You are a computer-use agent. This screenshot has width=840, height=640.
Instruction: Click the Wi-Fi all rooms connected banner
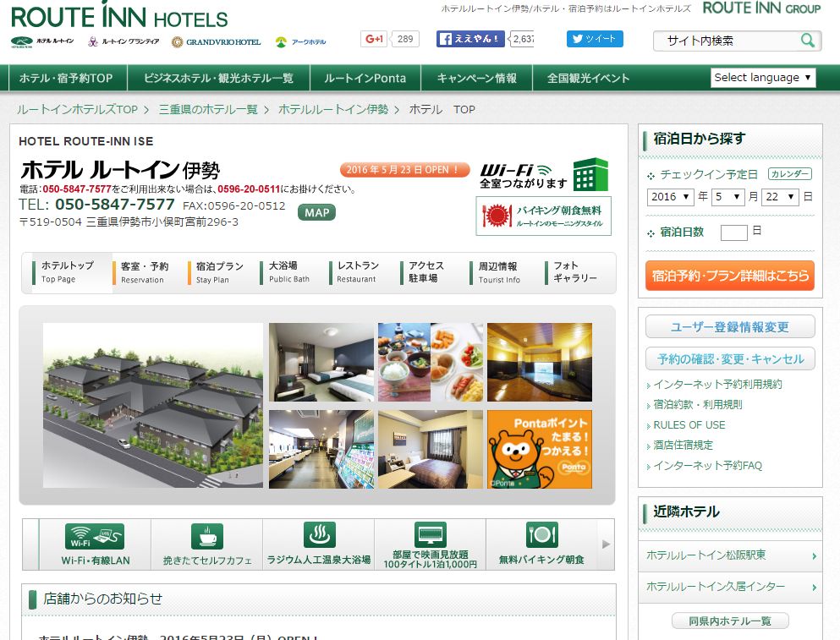click(544, 175)
